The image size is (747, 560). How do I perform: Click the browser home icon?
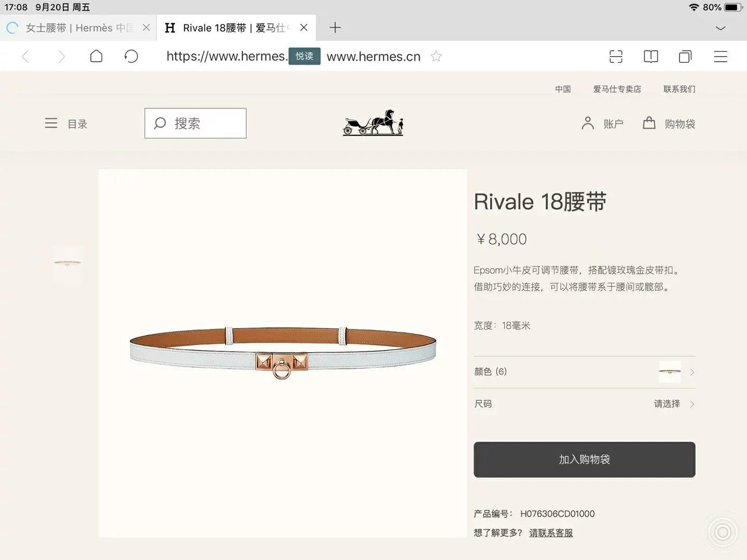pos(96,56)
